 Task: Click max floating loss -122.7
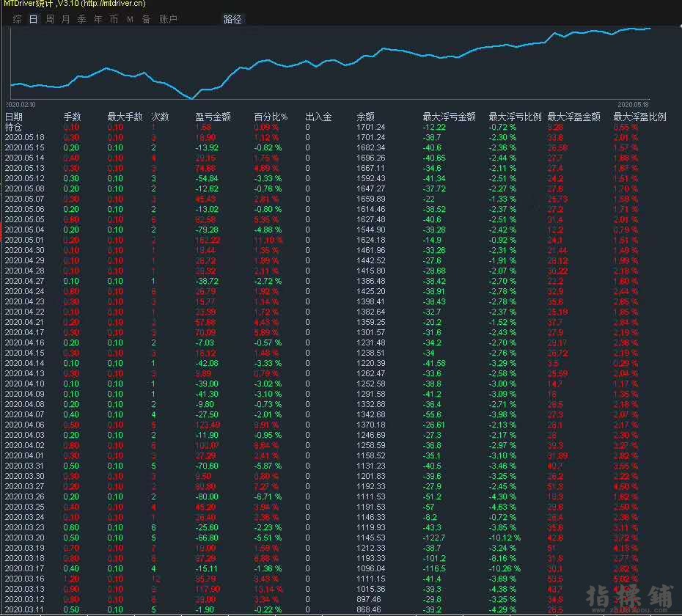(434, 538)
